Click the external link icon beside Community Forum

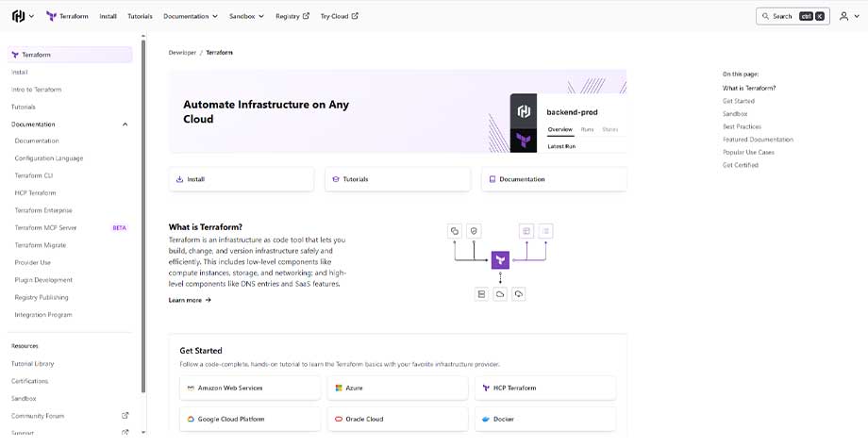(x=125, y=416)
